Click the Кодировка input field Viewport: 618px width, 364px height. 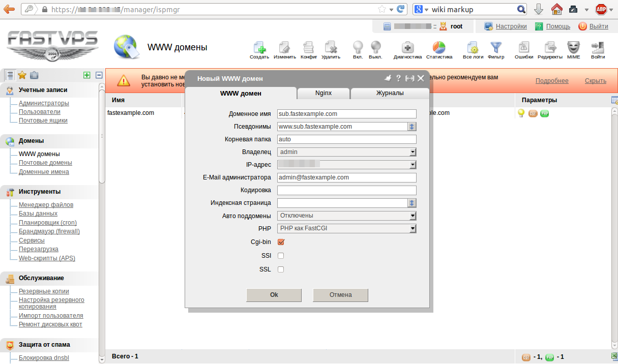pyautogui.click(x=347, y=191)
